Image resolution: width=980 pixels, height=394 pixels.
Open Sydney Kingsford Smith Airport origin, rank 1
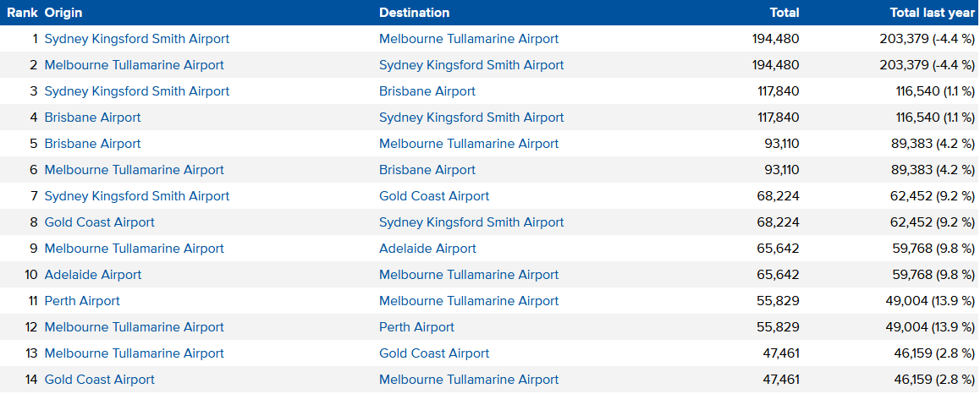137,39
